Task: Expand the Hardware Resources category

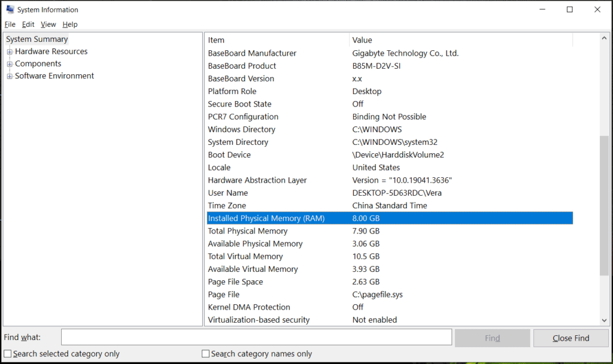Action: pyautogui.click(x=9, y=51)
